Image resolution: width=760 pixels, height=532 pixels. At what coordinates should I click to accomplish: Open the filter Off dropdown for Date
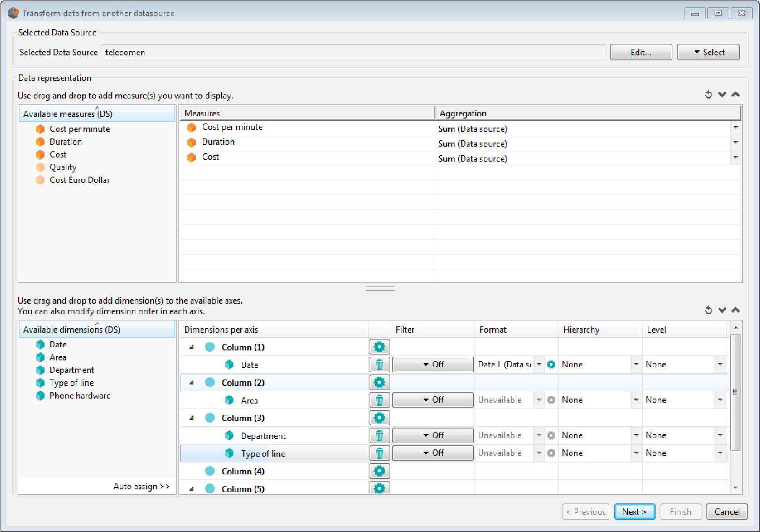coord(433,365)
